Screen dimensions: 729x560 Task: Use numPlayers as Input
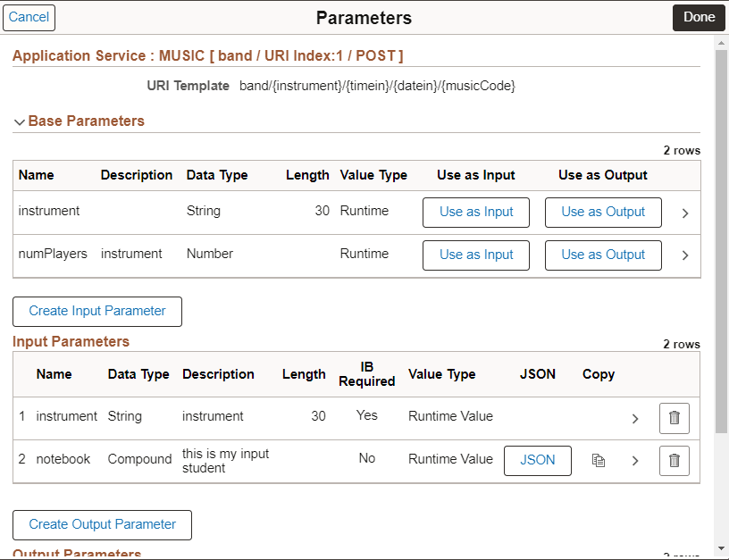coord(475,255)
